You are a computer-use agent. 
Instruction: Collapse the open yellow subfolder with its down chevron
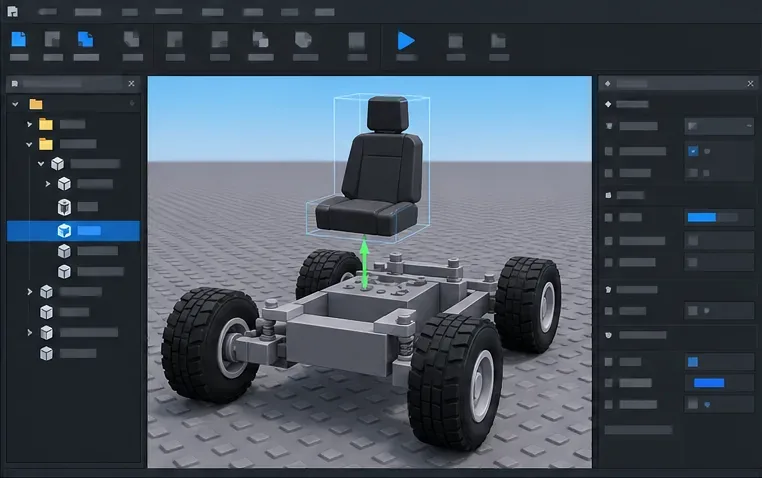[x=29, y=144]
